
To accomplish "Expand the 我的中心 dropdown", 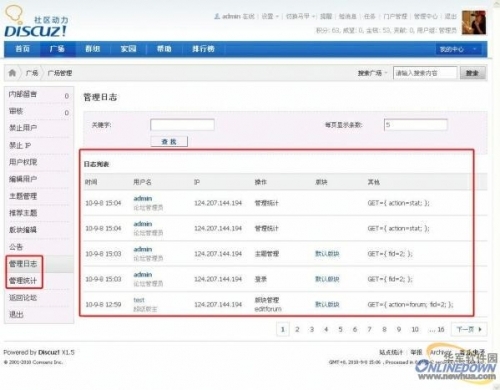I will [458, 49].
